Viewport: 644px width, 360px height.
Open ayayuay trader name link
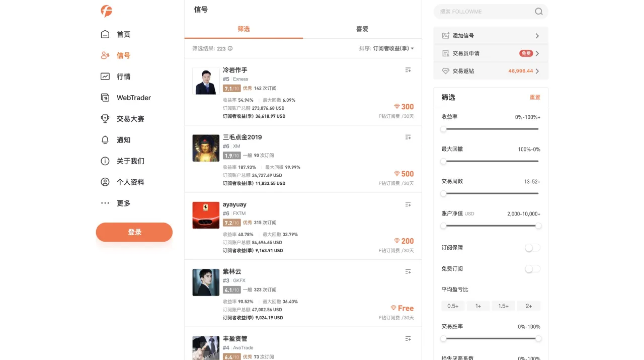(x=234, y=204)
